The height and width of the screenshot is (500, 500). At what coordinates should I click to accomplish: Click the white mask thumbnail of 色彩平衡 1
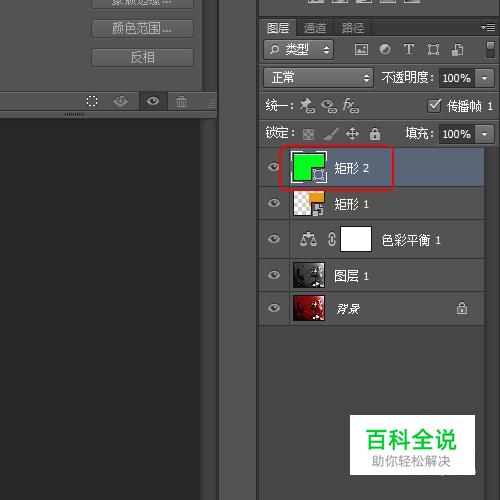tap(356, 239)
